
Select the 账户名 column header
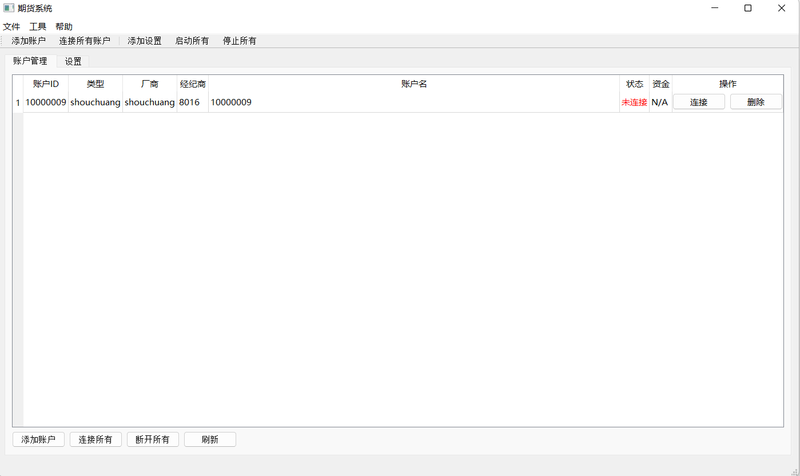pos(414,84)
